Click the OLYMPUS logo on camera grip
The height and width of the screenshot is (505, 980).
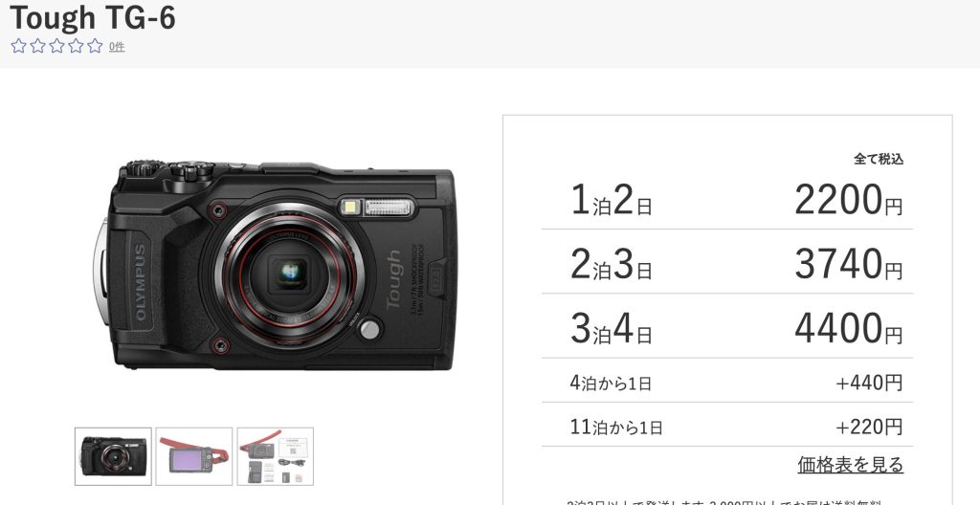pos(140,282)
